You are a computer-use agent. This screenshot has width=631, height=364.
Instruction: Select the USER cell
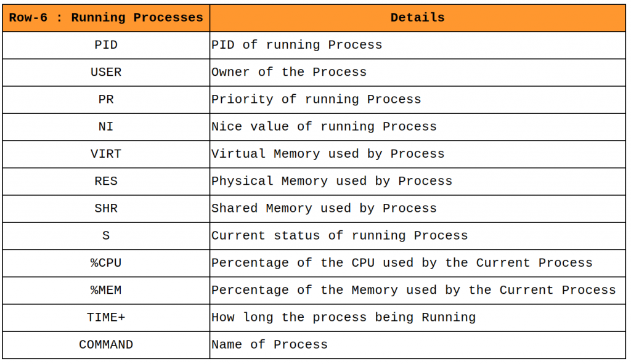coord(106,72)
